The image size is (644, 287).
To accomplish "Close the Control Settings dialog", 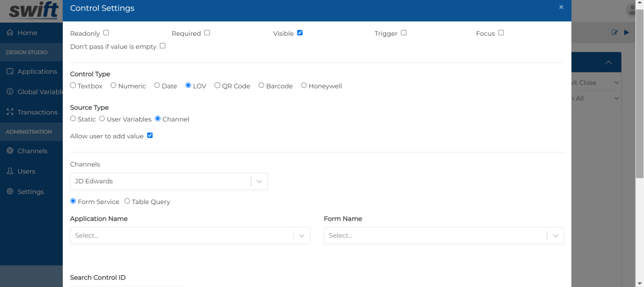I will point(561,7).
